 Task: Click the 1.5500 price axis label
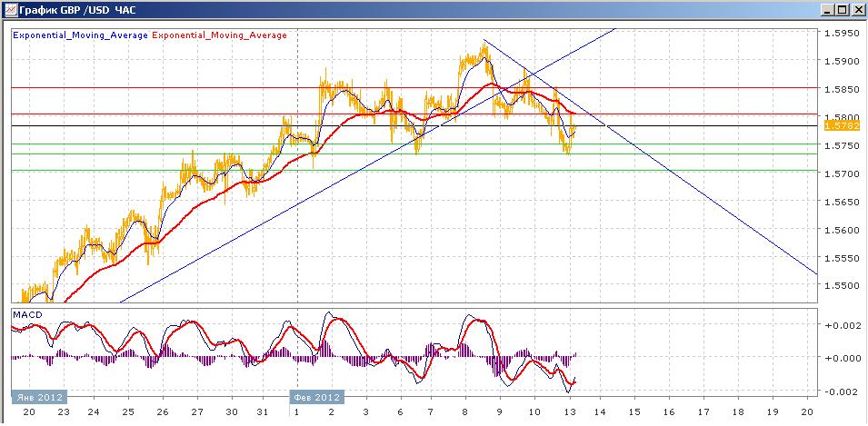[840, 285]
